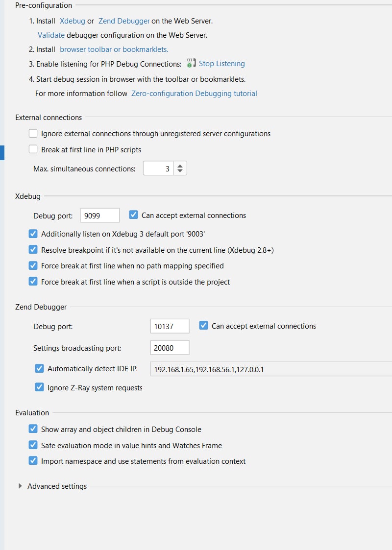Image resolution: width=392 pixels, height=550 pixels.
Task: Decrease max simultaneous connections with down arrow
Action: (180, 171)
